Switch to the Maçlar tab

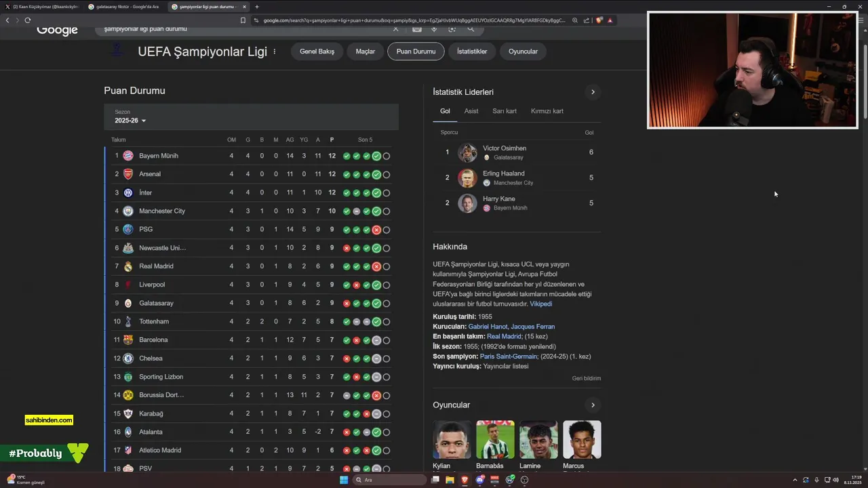pyautogui.click(x=366, y=52)
